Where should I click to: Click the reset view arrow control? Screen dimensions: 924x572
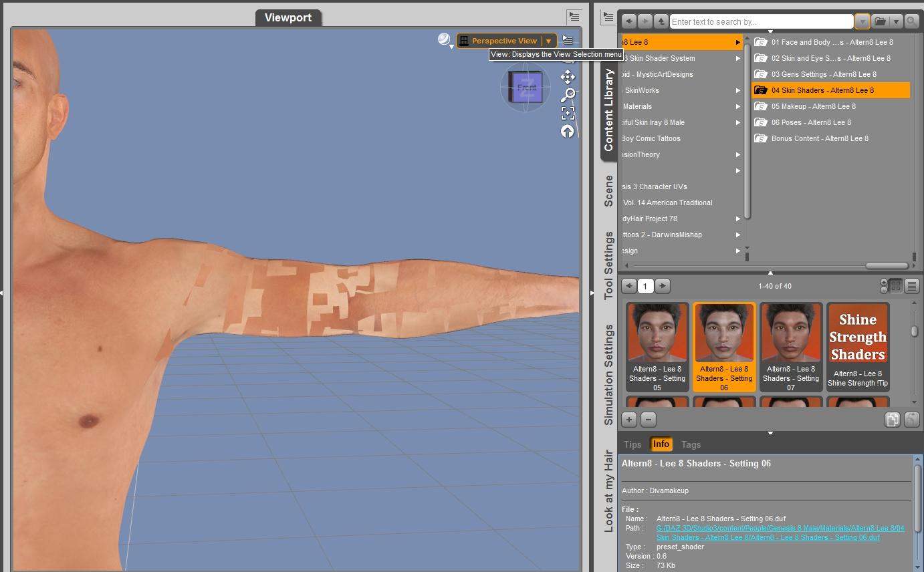tap(568, 132)
